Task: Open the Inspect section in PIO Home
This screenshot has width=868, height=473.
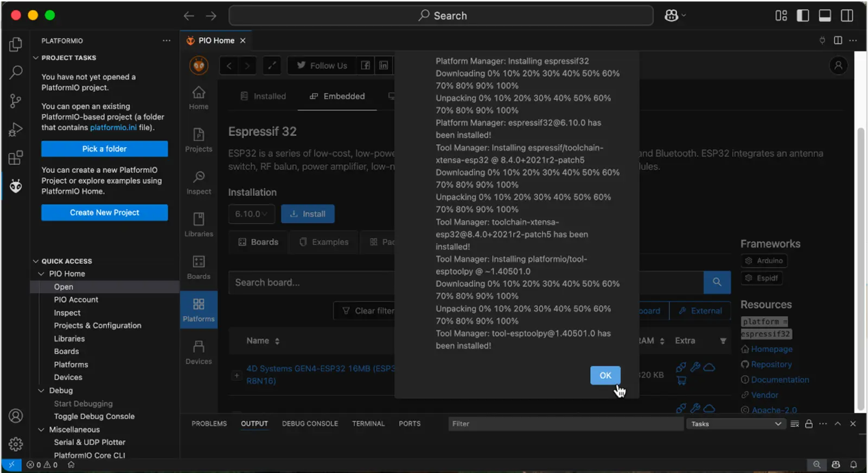Action: [x=199, y=182]
